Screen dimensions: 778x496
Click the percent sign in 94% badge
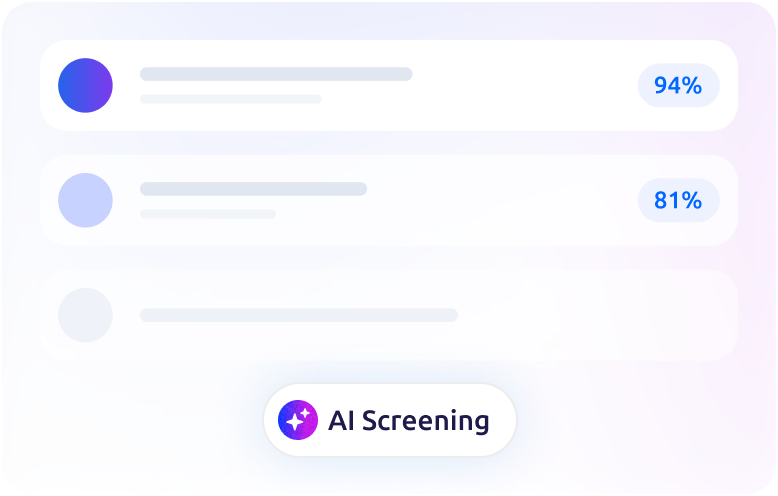pos(692,85)
